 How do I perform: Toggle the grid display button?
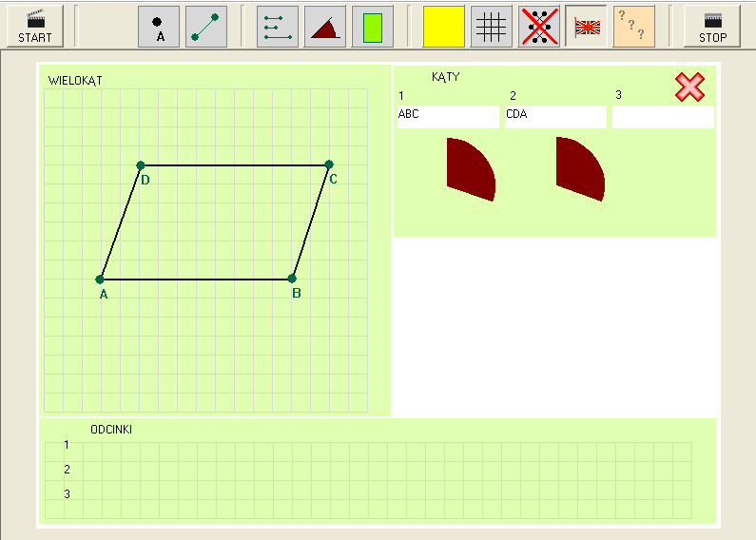pos(492,27)
